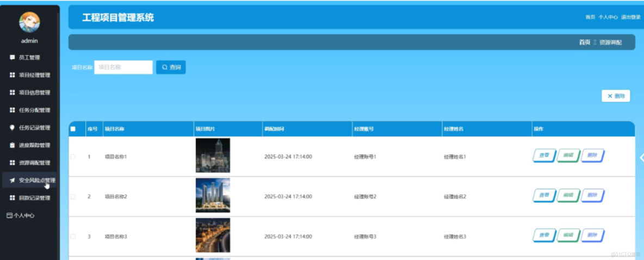Click 删除 in the 项目名称2 row
Image resolution: width=644 pixels, height=260 pixels.
592,195
